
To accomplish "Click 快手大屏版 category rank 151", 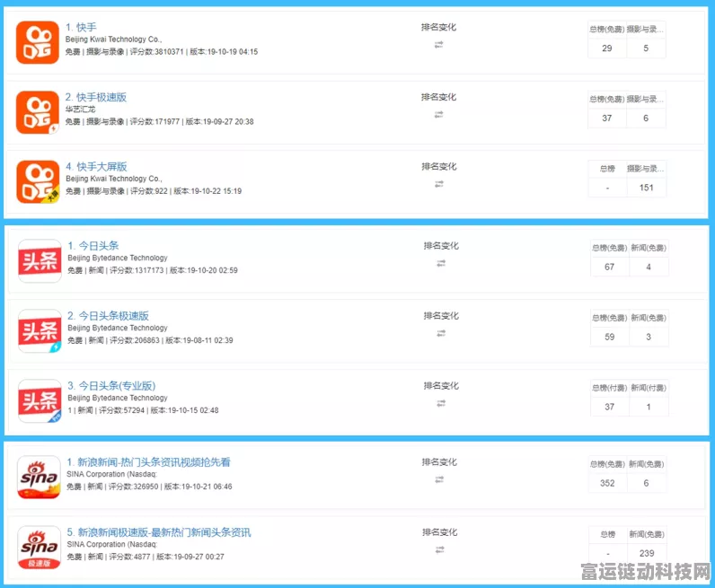I will coord(646,188).
